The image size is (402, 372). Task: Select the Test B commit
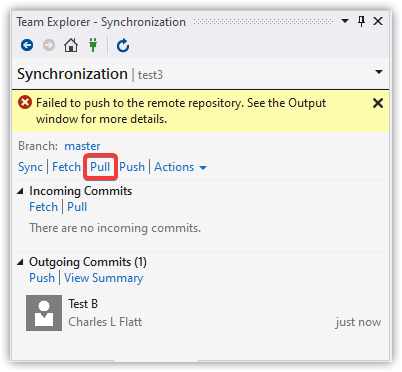203,313
